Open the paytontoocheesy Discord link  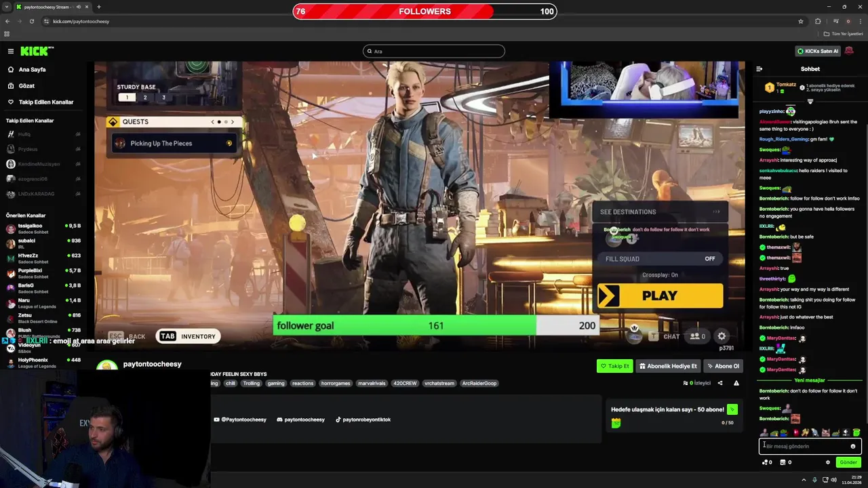pos(300,420)
